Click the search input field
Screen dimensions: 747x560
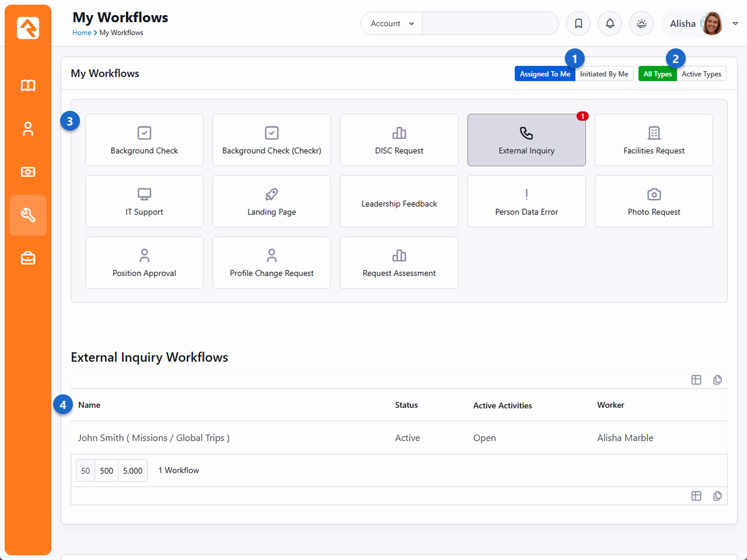[490, 24]
